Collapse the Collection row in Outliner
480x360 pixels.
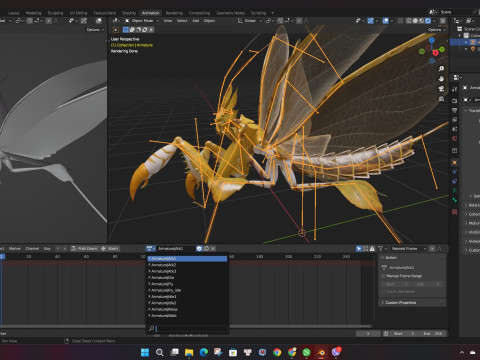coord(460,35)
